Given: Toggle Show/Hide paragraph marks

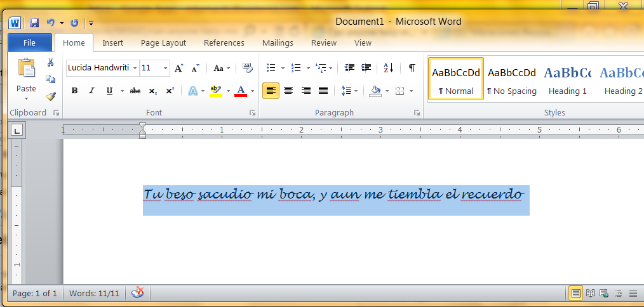Looking at the screenshot, I should (412, 68).
